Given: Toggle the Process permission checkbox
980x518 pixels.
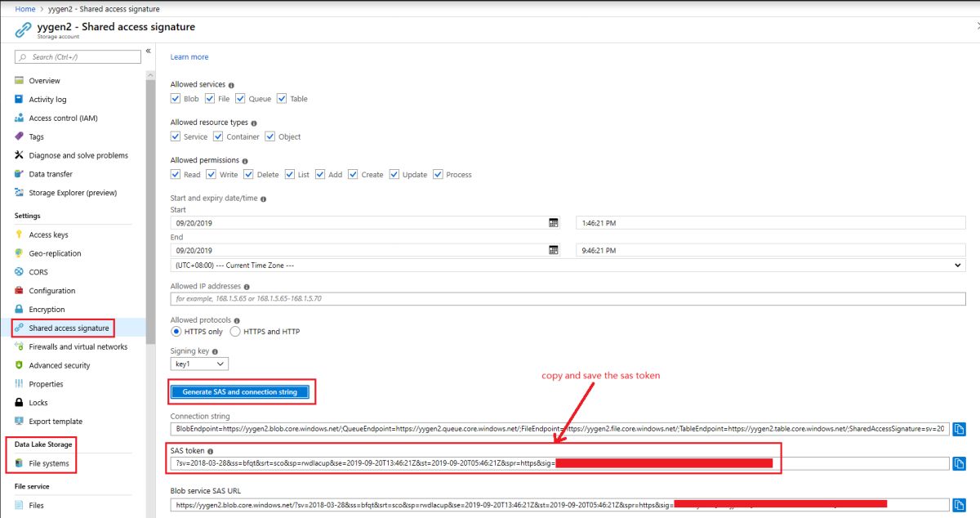Looking at the screenshot, I should coord(438,174).
